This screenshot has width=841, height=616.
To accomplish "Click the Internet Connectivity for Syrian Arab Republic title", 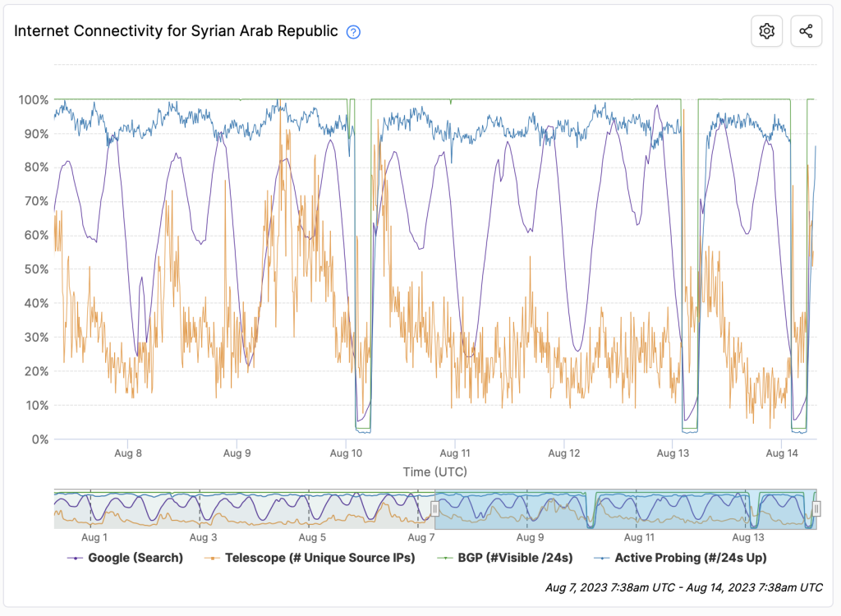I will pyautogui.click(x=176, y=31).
